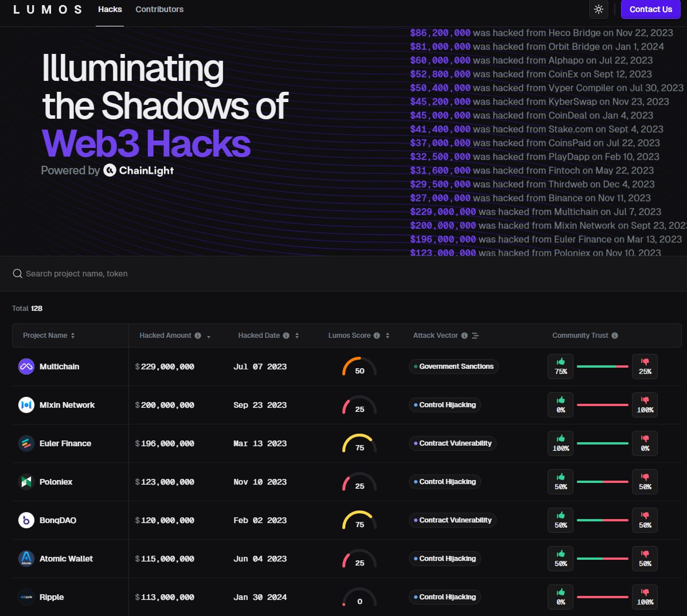Select Ripple's Control Hijacking tag
687x616 pixels.
tap(444, 597)
